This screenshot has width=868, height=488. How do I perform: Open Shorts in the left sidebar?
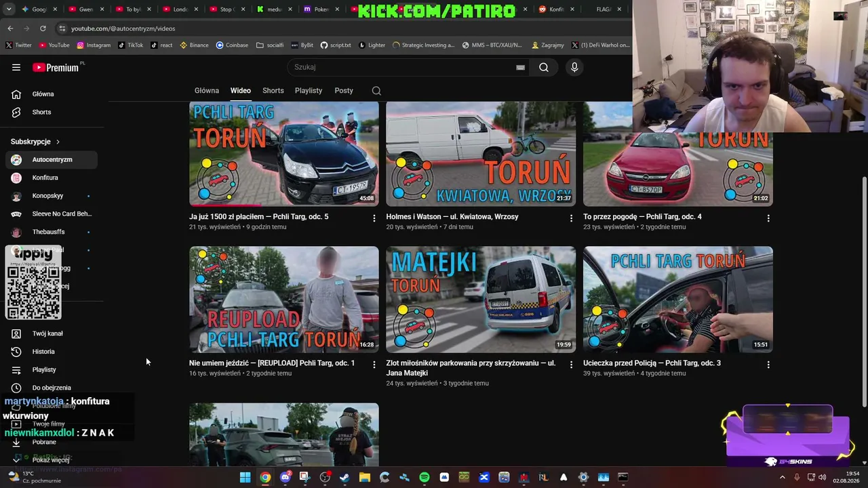[52, 112]
